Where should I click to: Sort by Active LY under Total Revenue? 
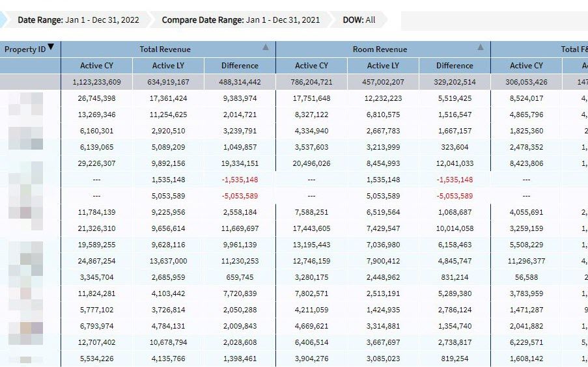point(168,66)
